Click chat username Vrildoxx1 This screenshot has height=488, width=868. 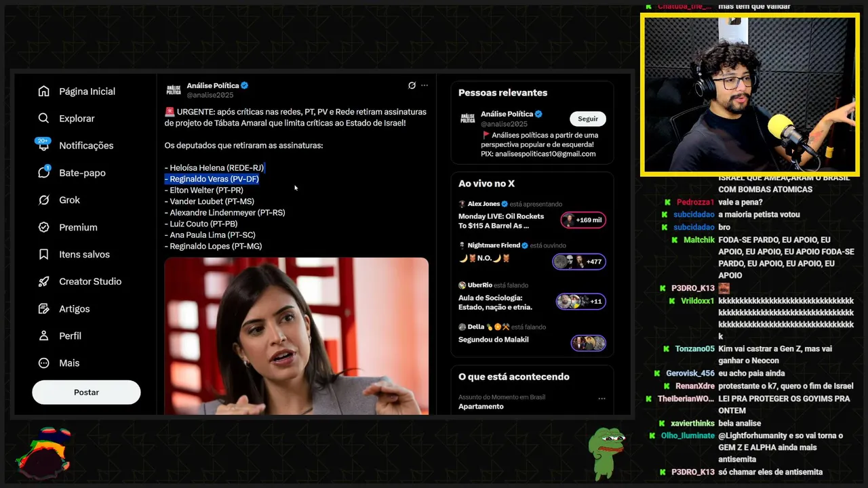coord(697,301)
